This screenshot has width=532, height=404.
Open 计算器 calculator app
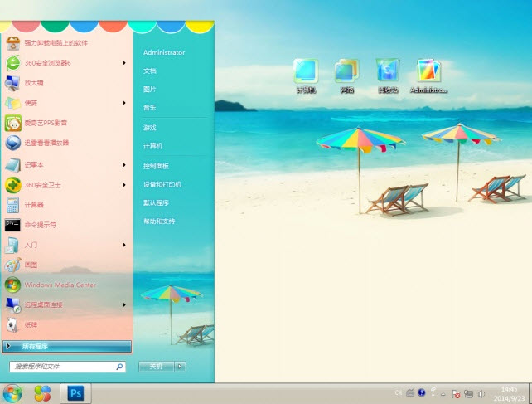tap(34, 204)
